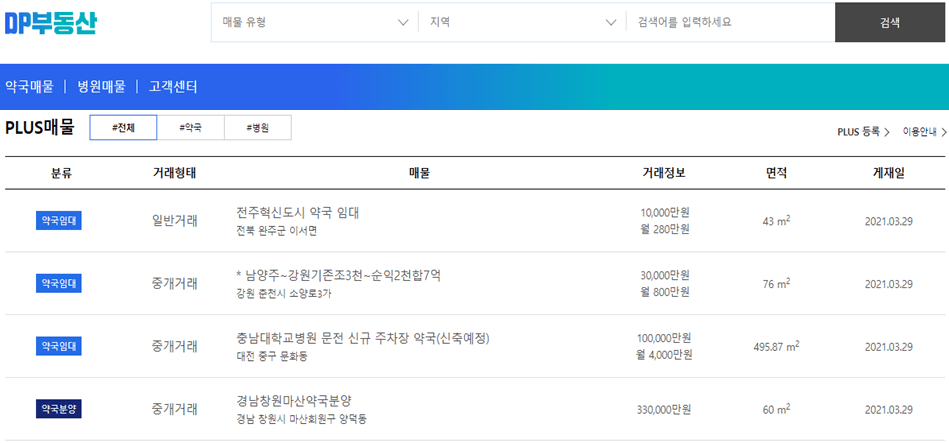
Task: Click the area 76 m²
Action: pyautogui.click(x=777, y=283)
